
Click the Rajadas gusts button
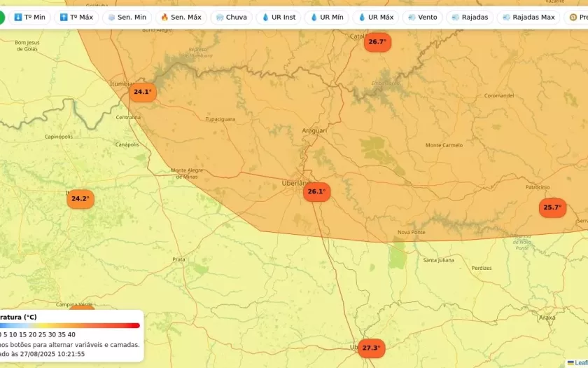click(x=470, y=17)
